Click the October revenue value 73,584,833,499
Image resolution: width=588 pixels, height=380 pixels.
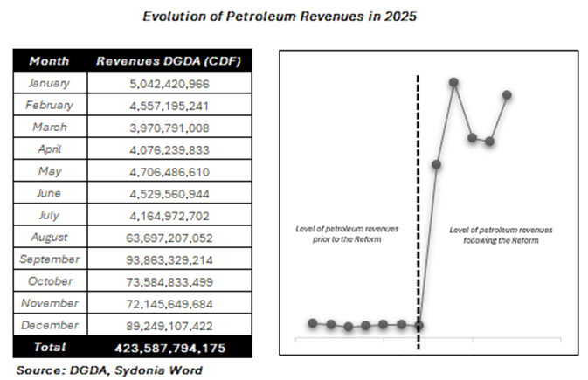pos(170,281)
